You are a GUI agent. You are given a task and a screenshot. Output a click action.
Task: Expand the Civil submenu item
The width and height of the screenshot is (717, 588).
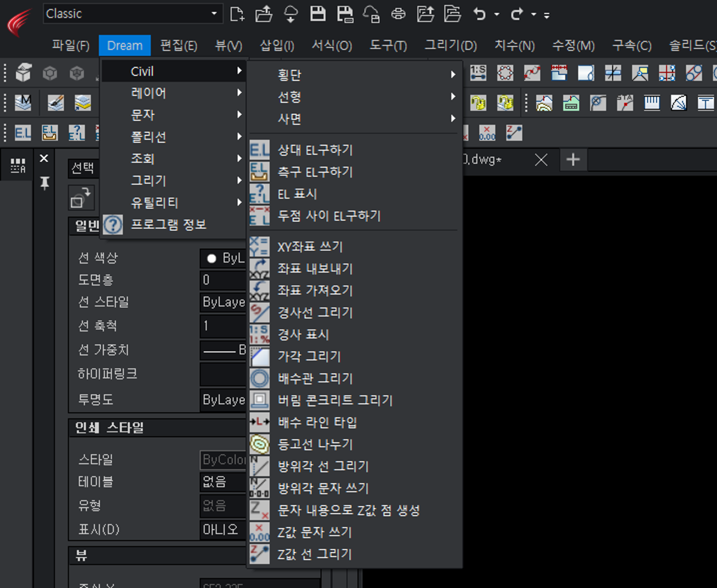point(174,71)
